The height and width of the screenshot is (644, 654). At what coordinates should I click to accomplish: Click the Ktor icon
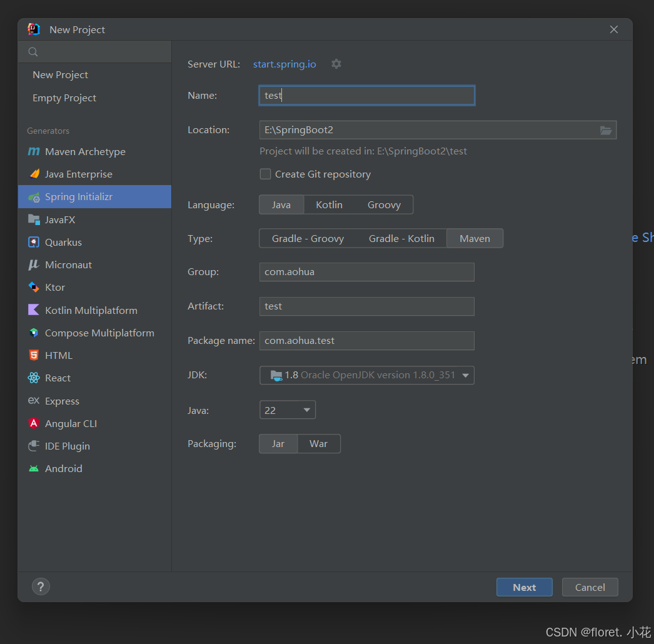tap(34, 288)
